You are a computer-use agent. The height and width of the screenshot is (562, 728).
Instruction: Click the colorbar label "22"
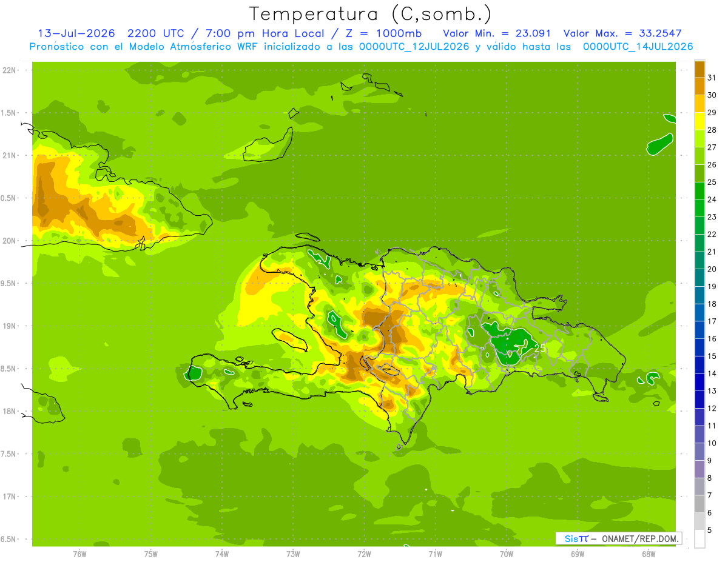tap(712, 234)
